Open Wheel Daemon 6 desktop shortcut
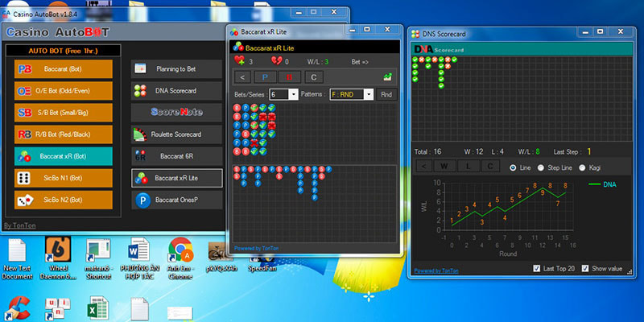The image size is (644, 322). (58, 258)
